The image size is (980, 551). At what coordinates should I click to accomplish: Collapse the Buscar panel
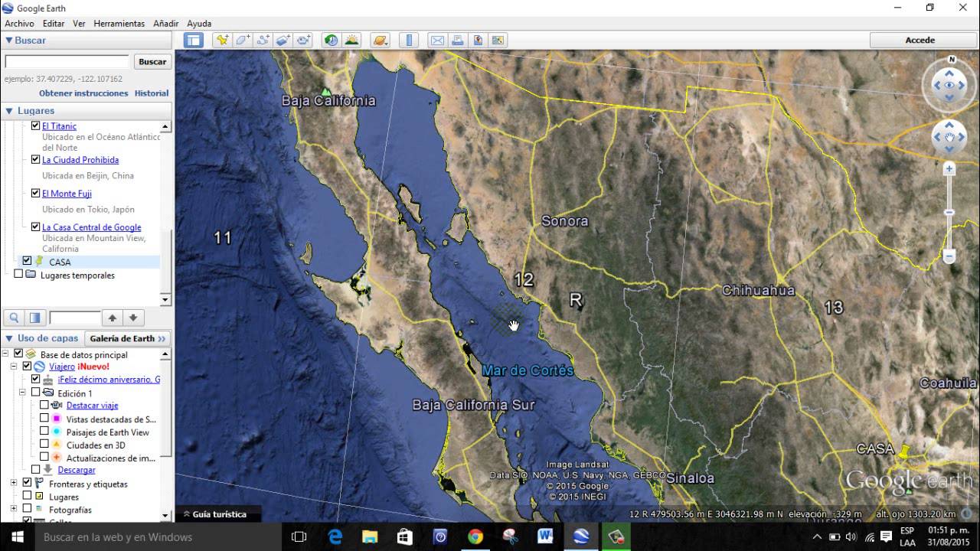9,40
